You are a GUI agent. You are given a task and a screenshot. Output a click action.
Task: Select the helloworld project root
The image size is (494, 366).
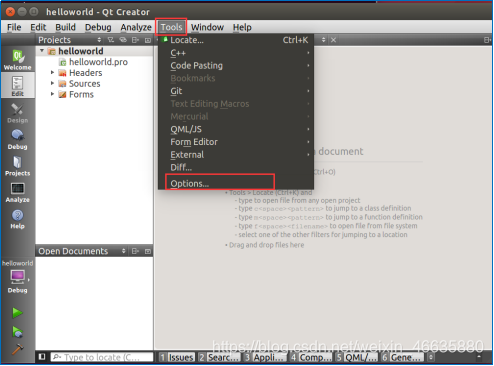[81, 51]
